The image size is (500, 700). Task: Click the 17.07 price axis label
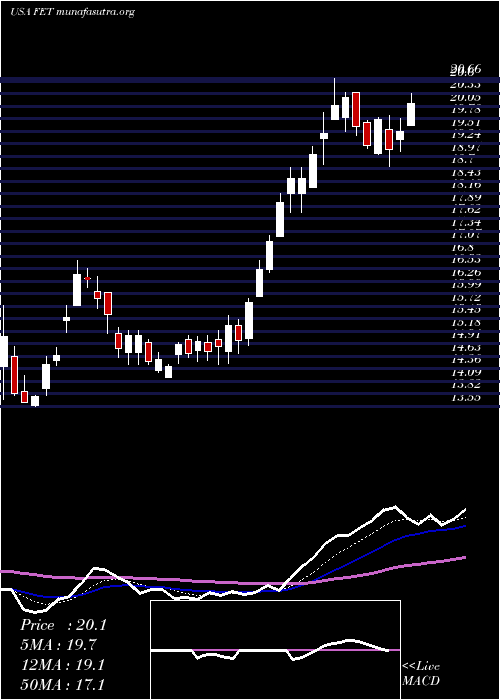466,235
